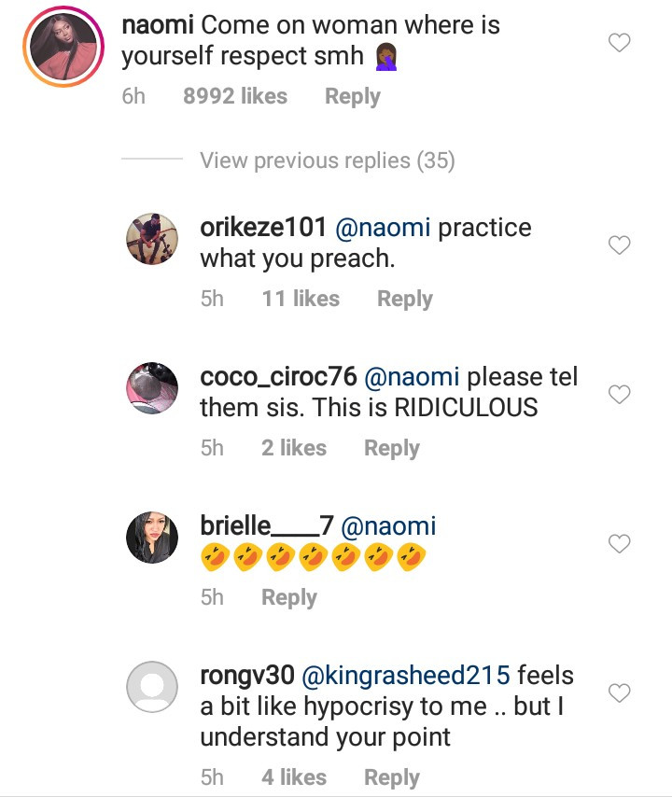The width and height of the screenshot is (672, 797).
Task: Like naomi's comment with the heart
Action: tap(619, 42)
